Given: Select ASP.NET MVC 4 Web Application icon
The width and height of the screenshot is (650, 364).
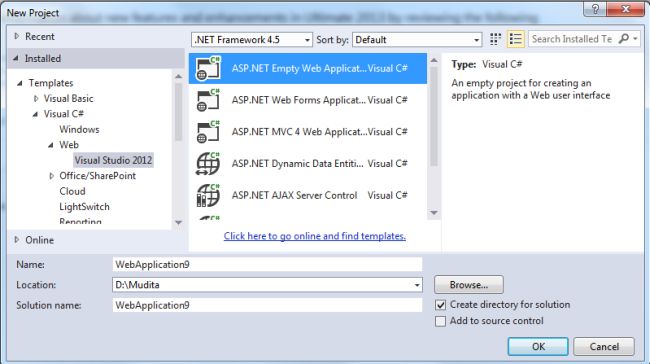Looking at the screenshot, I should pyautogui.click(x=208, y=132).
